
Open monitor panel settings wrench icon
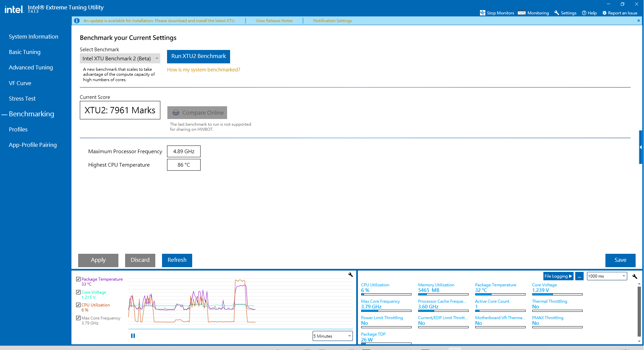pyautogui.click(x=635, y=276)
